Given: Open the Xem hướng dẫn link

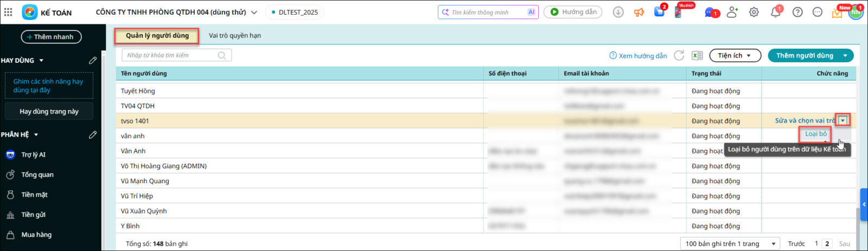Looking at the screenshot, I should pos(638,56).
